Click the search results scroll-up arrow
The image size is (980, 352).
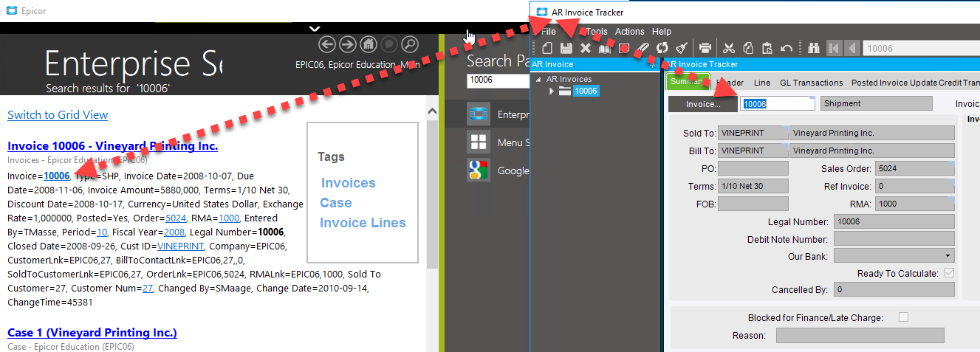pyautogui.click(x=434, y=111)
